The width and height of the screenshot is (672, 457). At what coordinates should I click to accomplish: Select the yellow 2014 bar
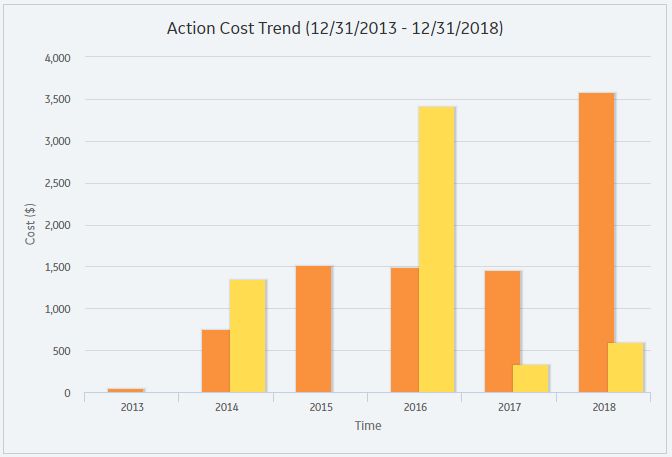[248, 336]
